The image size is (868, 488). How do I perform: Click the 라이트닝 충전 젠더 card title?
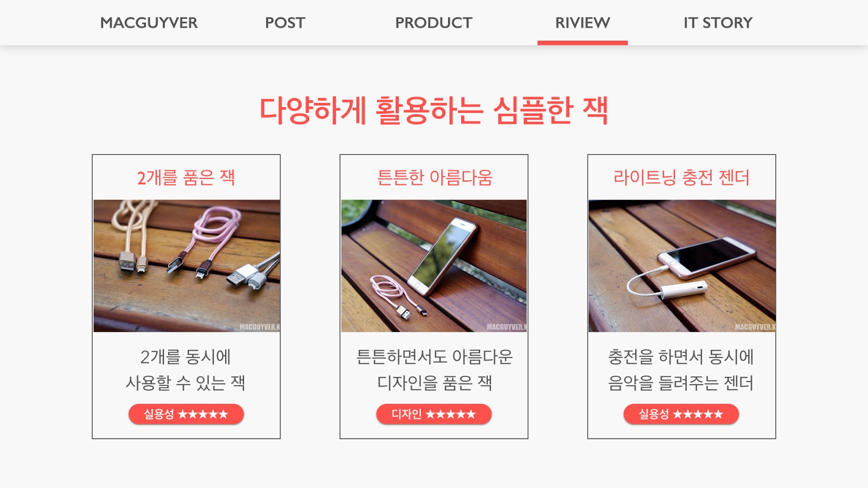681,177
